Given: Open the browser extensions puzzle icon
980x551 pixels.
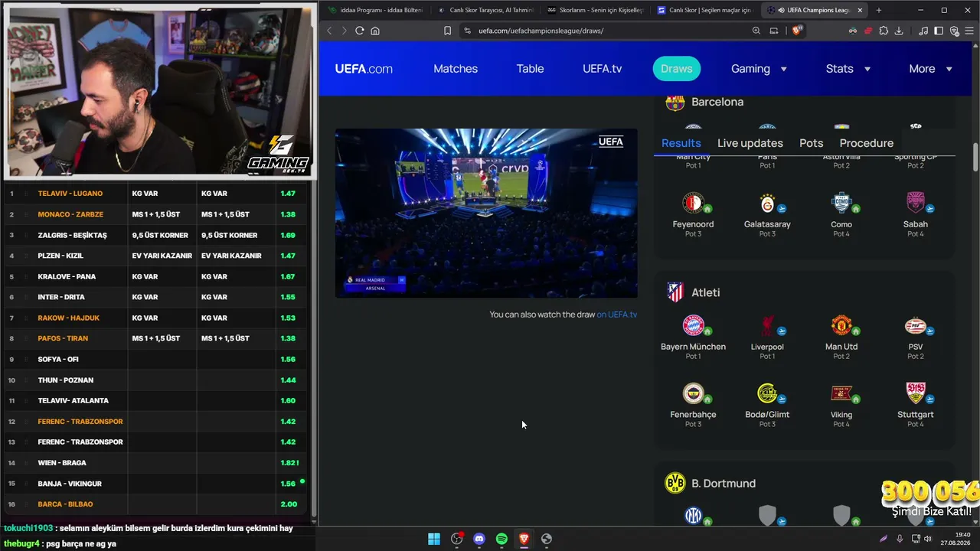Looking at the screenshot, I should (x=884, y=31).
